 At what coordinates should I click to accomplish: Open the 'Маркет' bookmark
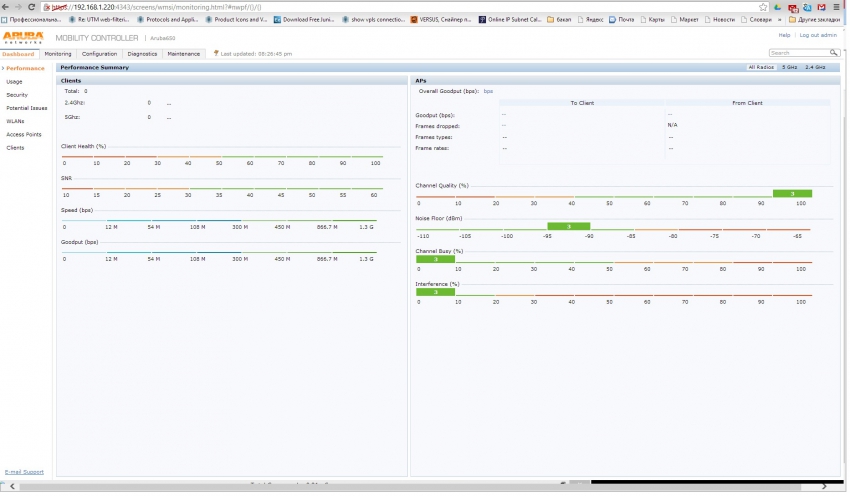[x=686, y=20]
